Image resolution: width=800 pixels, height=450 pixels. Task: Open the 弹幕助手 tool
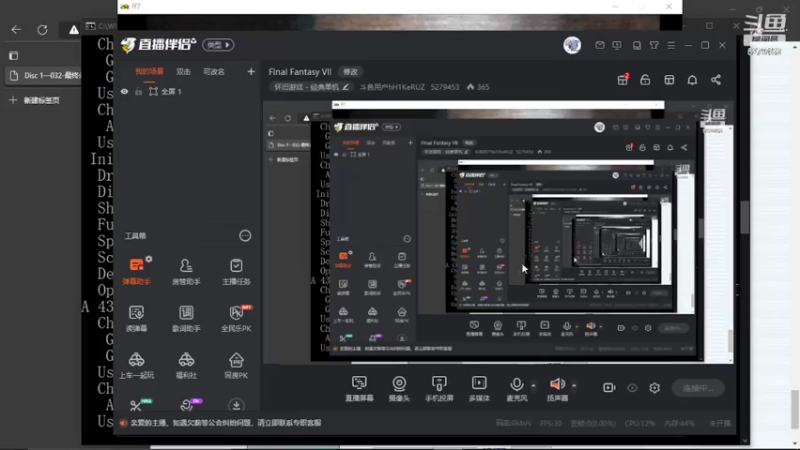[136, 271]
